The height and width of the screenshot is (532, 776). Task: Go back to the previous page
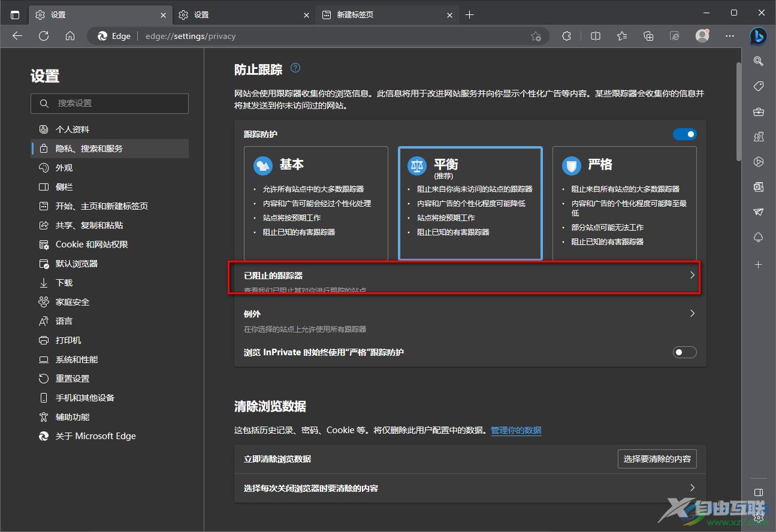point(17,36)
